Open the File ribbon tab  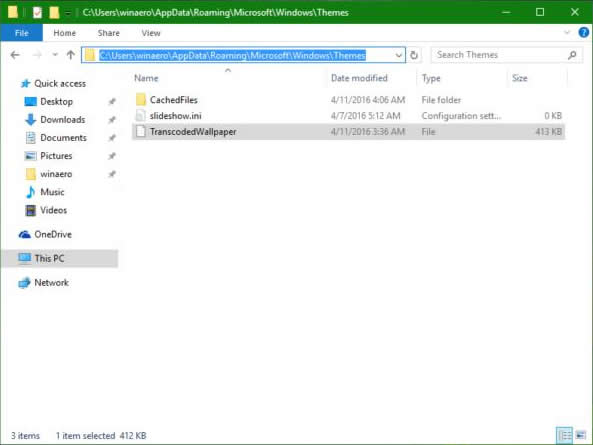coord(22,33)
